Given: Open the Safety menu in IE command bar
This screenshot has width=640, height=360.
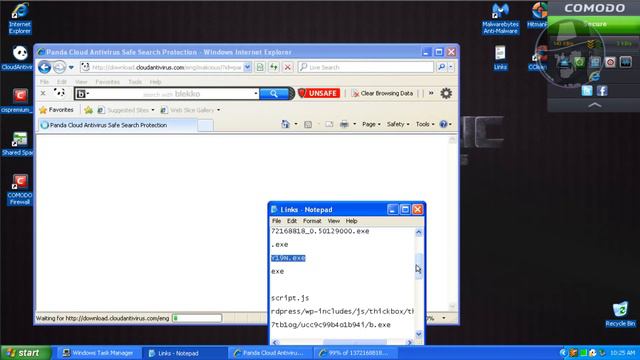Looking at the screenshot, I should click(398, 124).
